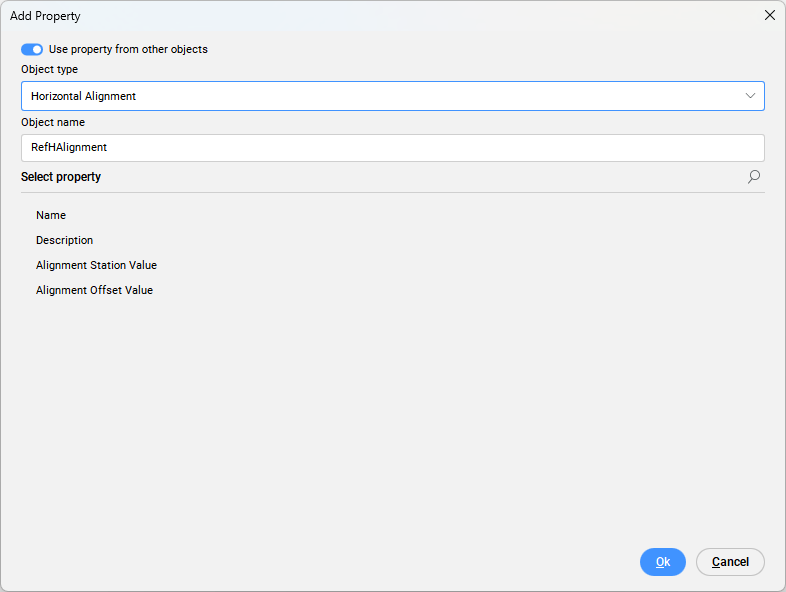The image size is (786, 592).
Task: Click the Horizontal Alignment text in the dropdown
Action: [x=83, y=96]
